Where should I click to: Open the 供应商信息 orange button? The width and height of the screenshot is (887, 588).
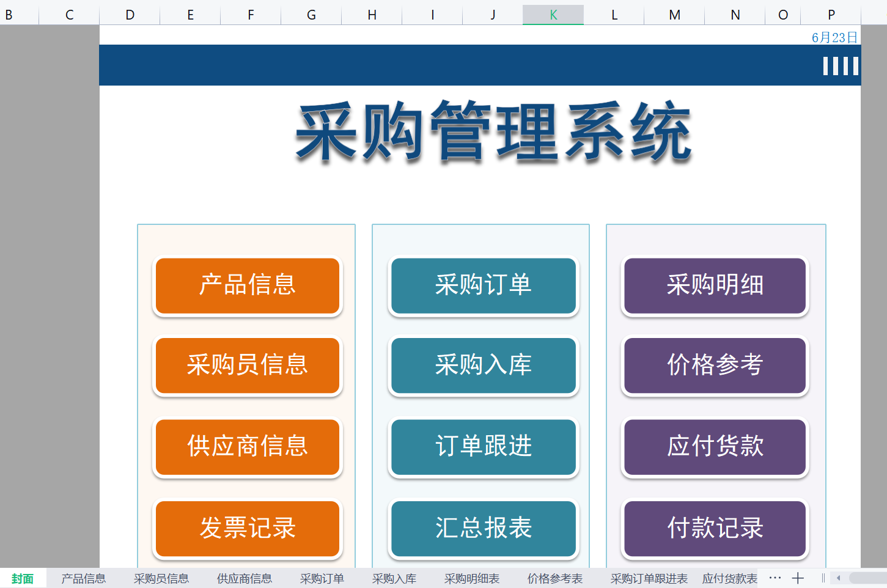(248, 447)
